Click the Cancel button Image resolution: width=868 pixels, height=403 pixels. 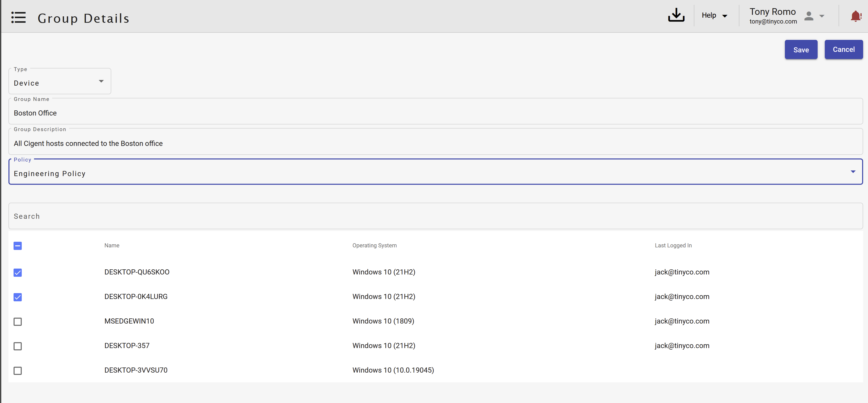tap(843, 50)
